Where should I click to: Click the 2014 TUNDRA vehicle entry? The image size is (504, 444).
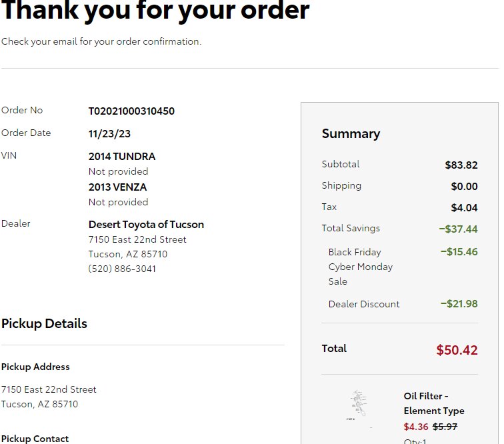coord(122,157)
